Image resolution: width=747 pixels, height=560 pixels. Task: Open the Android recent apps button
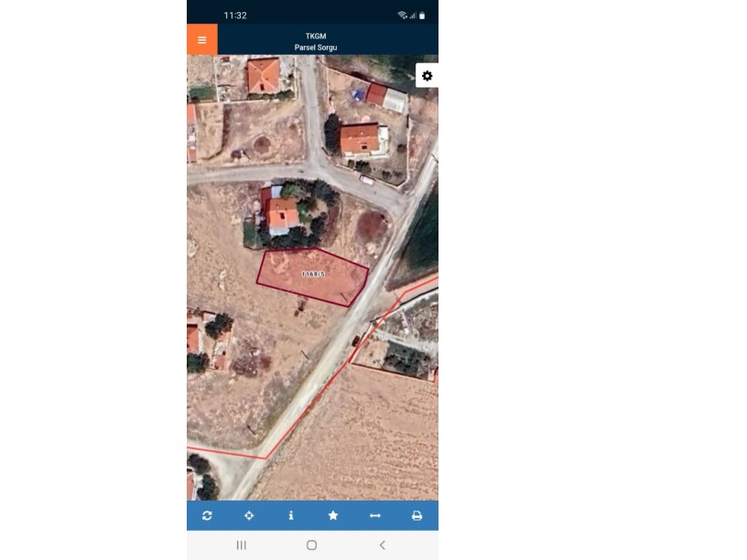pos(242,544)
